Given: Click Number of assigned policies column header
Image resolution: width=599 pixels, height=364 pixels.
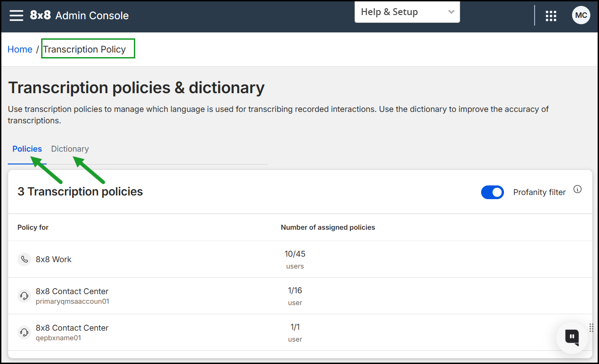Looking at the screenshot, I should (x=328, y=227).
